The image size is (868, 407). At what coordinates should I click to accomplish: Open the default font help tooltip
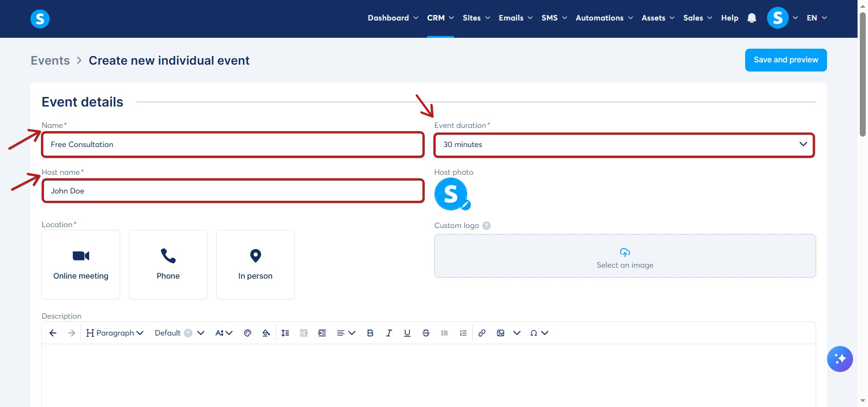point(188,333)
